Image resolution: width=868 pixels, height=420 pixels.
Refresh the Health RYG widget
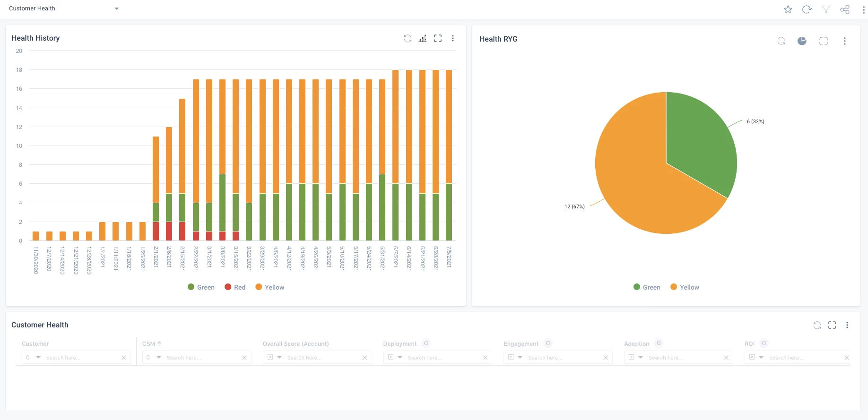pyautogui.click(x=781, y=41)
